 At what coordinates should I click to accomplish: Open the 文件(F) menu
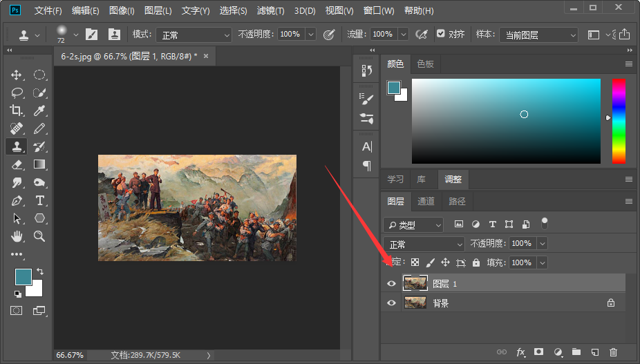click(48, 10)
